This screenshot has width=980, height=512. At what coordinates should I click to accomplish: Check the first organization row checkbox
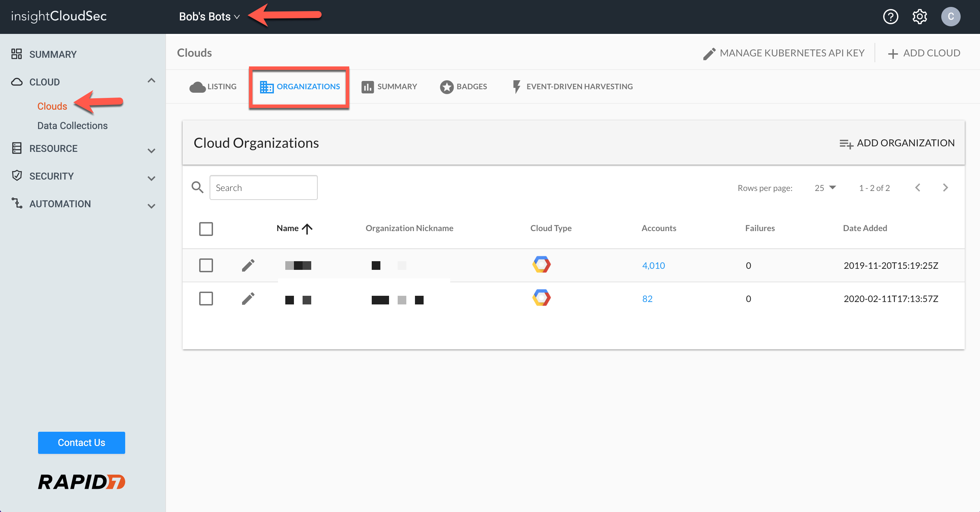(206, 265)
